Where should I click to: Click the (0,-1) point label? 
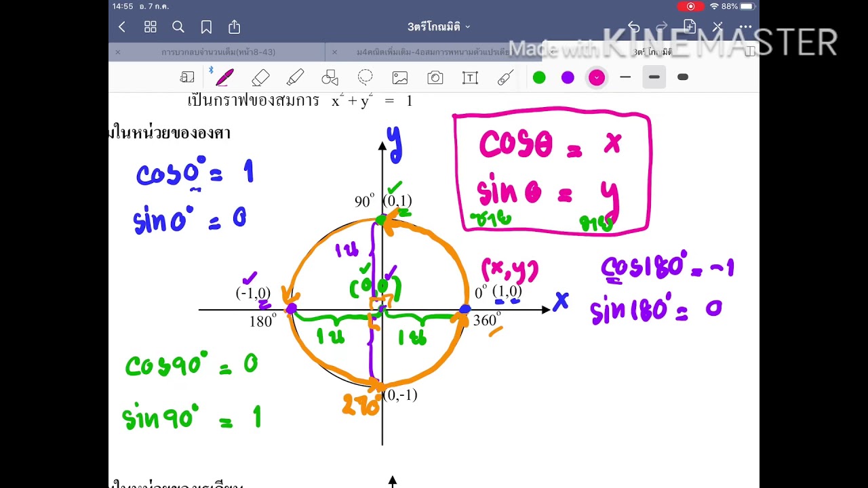(400, 395)
